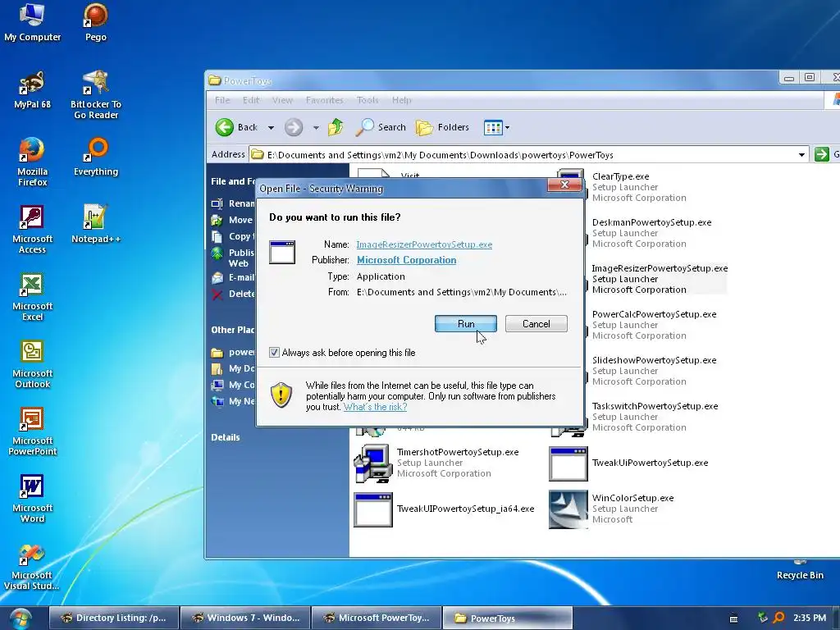Image resolution: width=840 pixels, height=630 pixels.
Task: Switch to Microsoft PowerToy taskbar window
Action: click(377, 618)
